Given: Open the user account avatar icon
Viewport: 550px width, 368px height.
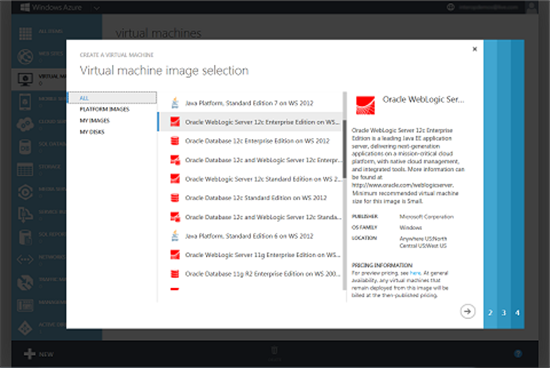Looking at the screenshot, I should click(532, 7).
